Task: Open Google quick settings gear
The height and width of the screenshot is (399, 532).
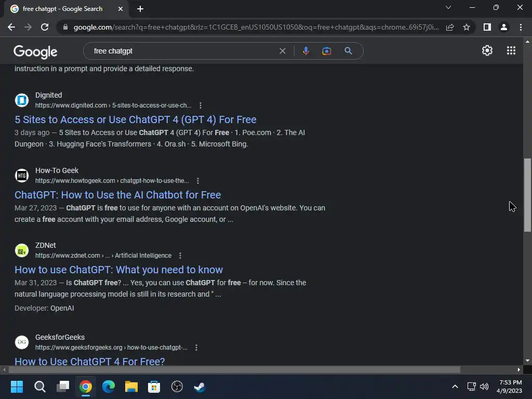Action: click(x=487, y=50)
